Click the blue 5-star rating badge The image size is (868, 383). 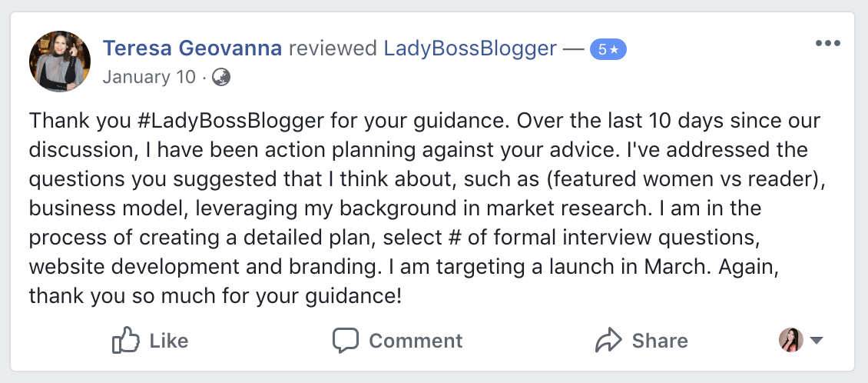tap(608, 50)
